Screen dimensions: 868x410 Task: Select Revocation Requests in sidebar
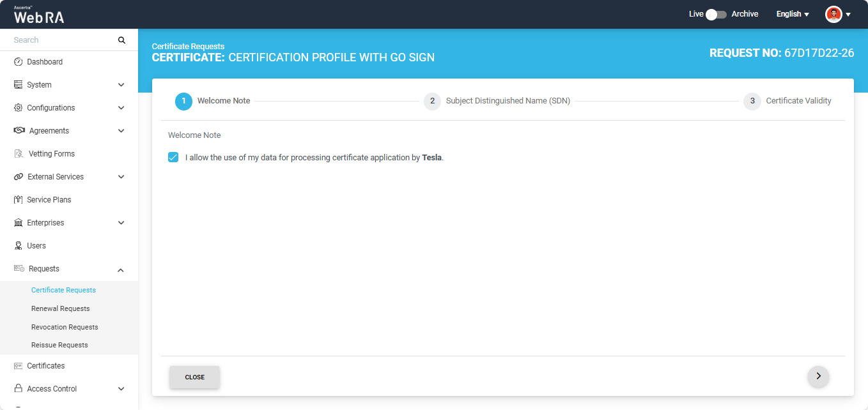pos(65,327)
